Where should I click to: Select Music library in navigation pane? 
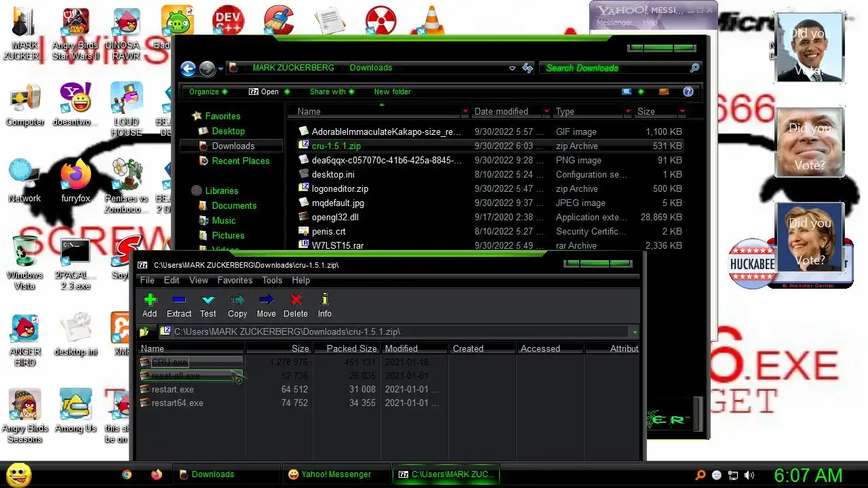coord(224,220)
